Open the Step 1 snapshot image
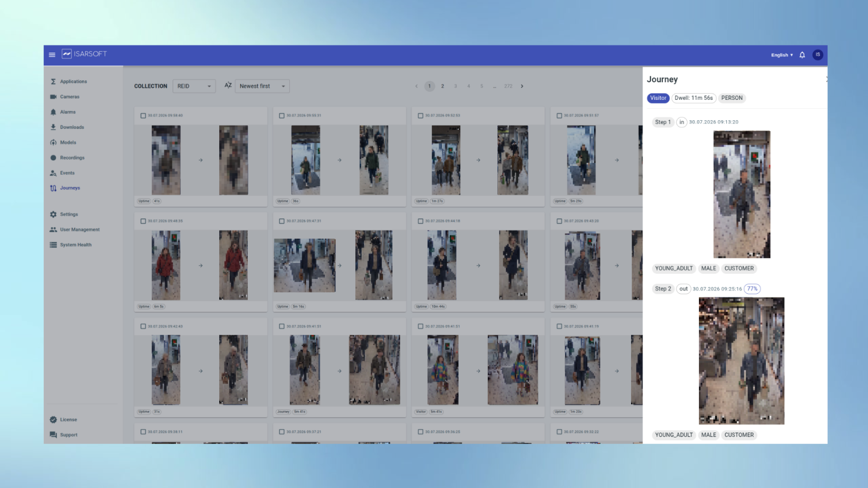Image resolution: width=868 pixels, height=488 pixels. click(742, 194)
